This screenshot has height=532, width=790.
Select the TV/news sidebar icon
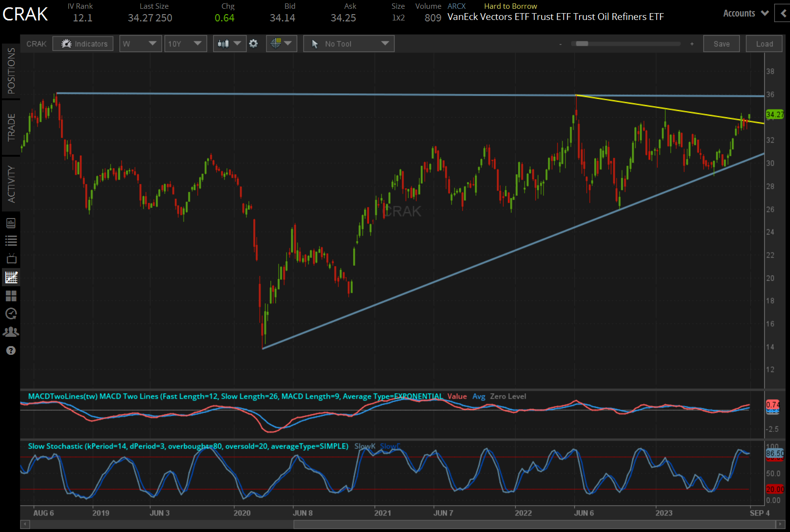(x=11, y=258)
